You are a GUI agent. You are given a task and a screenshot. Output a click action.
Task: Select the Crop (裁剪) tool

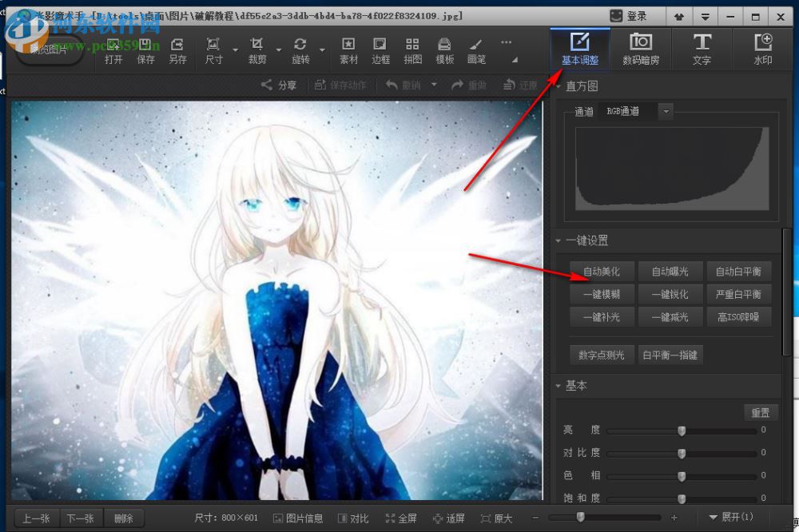point(258,49)
